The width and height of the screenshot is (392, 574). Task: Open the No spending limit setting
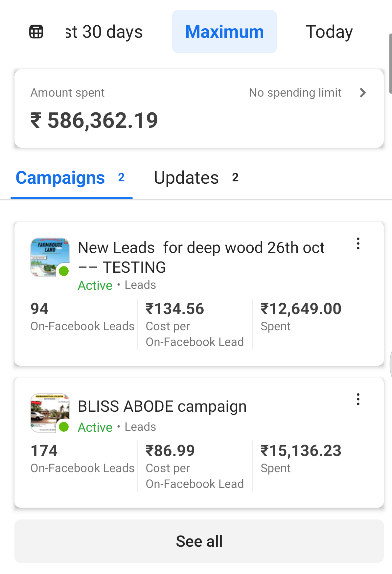click(295, 93)
